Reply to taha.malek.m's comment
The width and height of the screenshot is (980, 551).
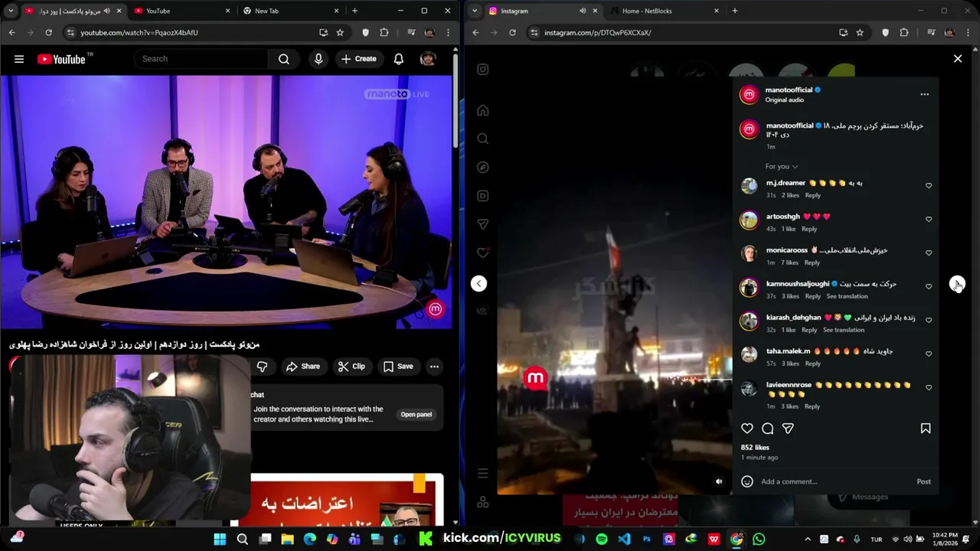812,364
